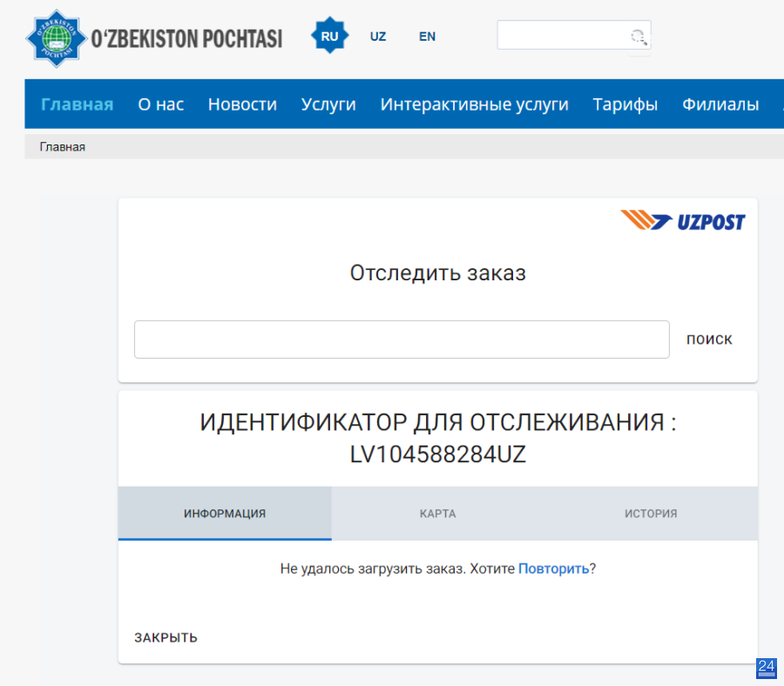Viewport: 784px width, 686px height.
Task: Click the tracking ID LV104588284UZ text
Action: pyautogui.click(x=438, y=454)
